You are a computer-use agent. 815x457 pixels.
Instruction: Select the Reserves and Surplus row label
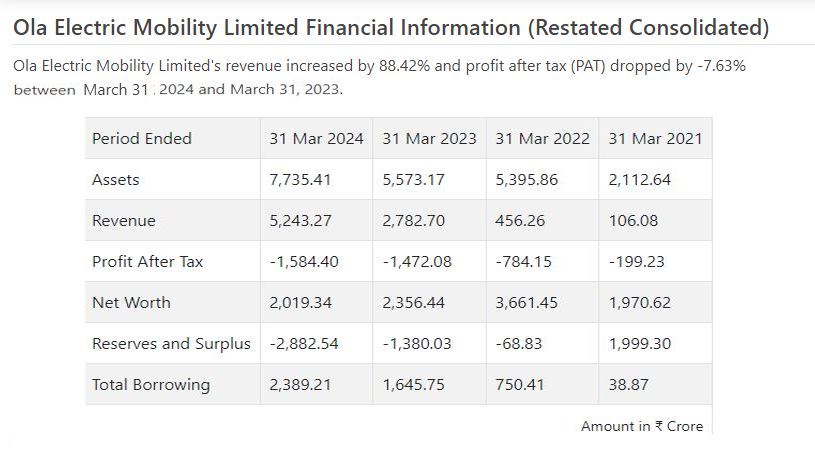(171, 343)
